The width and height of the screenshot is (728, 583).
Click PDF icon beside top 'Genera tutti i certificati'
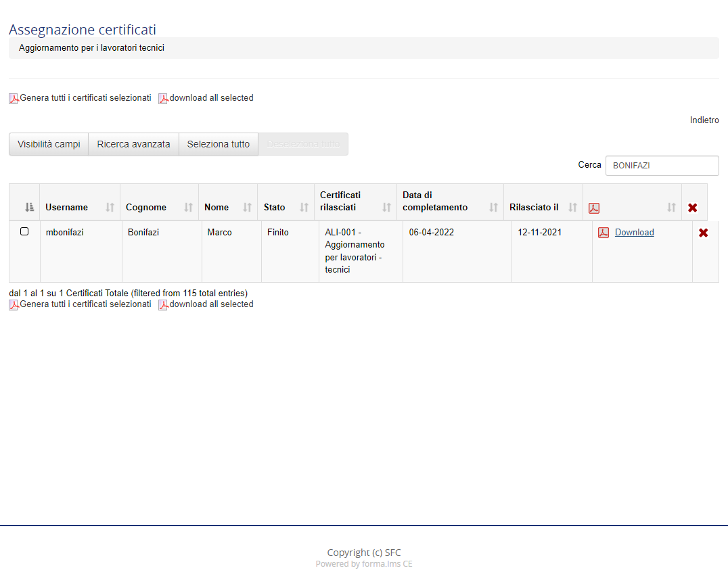click(14, 99)
